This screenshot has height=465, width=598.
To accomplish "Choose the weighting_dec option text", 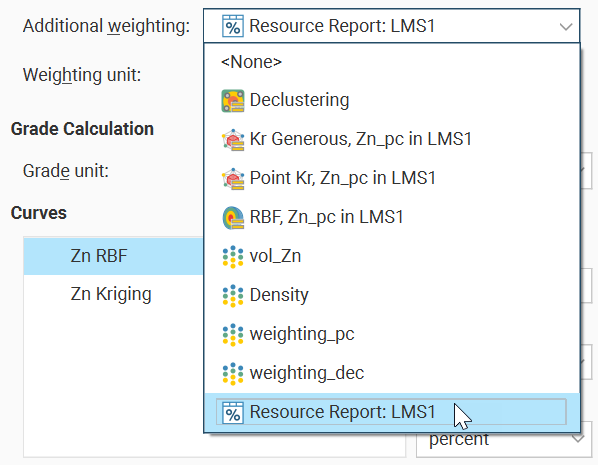I will [x=307, y=373].
